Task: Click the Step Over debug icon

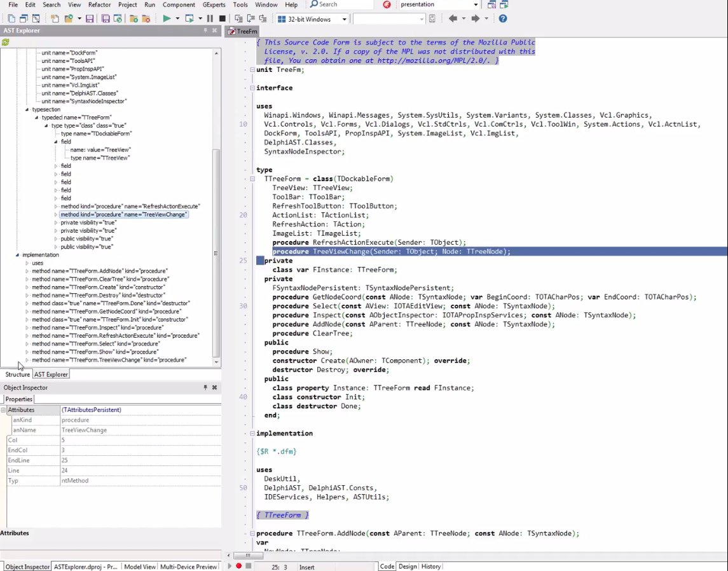Action: pyautogui.click(x=251, y=18)
